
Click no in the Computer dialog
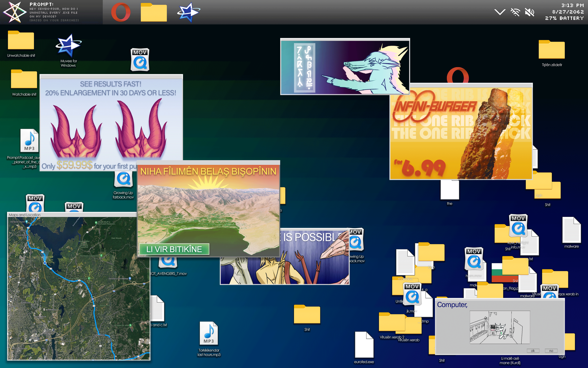tap(551, 351)
